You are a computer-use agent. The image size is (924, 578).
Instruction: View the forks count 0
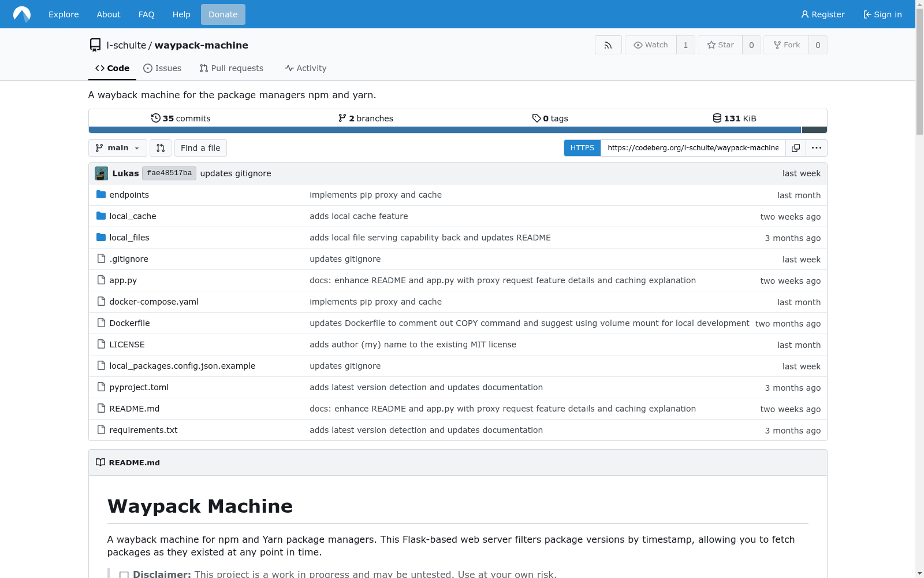[818, 45]
